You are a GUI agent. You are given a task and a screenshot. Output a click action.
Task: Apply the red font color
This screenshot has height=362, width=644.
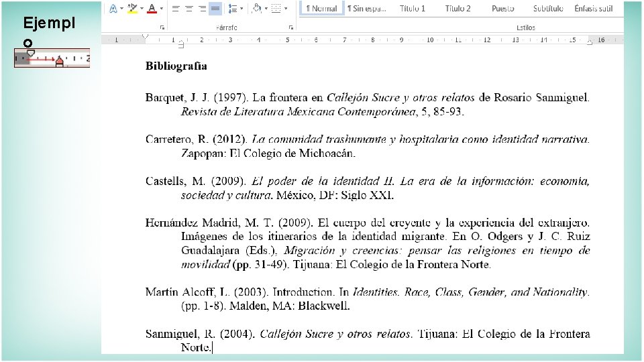[x=152, y=9]
